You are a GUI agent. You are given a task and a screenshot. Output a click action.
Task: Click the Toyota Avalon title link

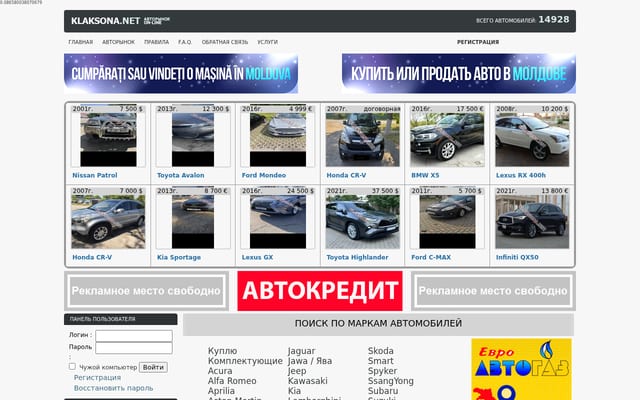tap(180, 175)
